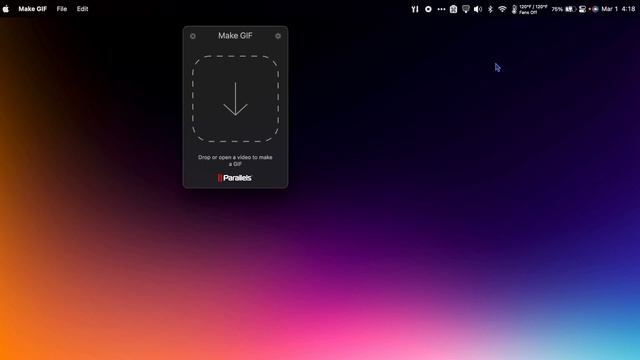Click round icon left of Make GIF title

[x=193, y=36]
